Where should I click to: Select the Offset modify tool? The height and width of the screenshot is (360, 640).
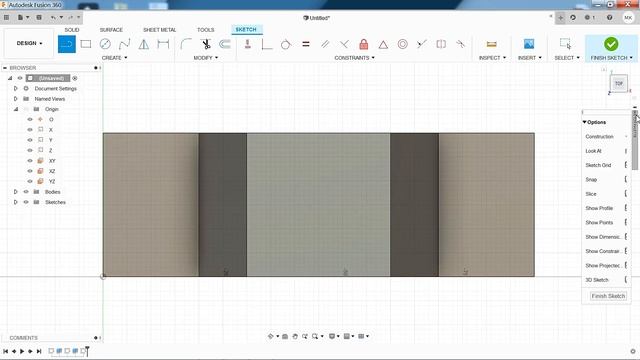point(225,44)
